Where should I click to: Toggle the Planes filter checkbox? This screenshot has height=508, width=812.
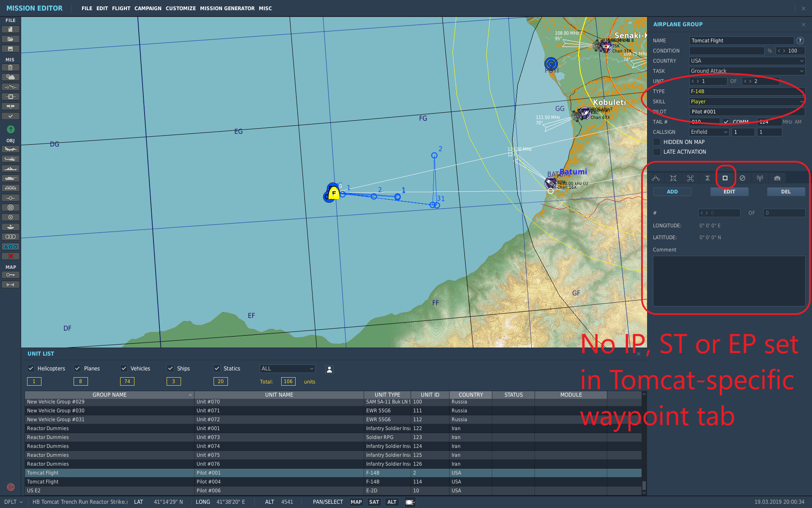click(77, 368)
